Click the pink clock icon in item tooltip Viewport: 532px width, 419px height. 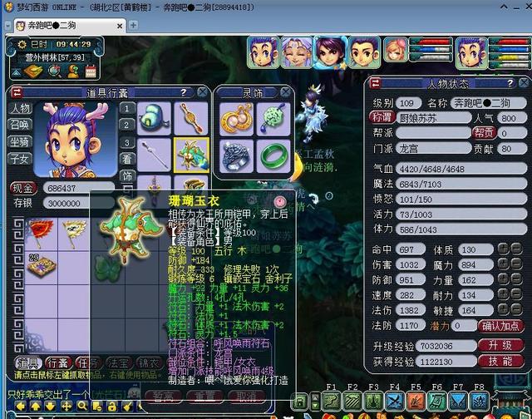coord(280,201)
